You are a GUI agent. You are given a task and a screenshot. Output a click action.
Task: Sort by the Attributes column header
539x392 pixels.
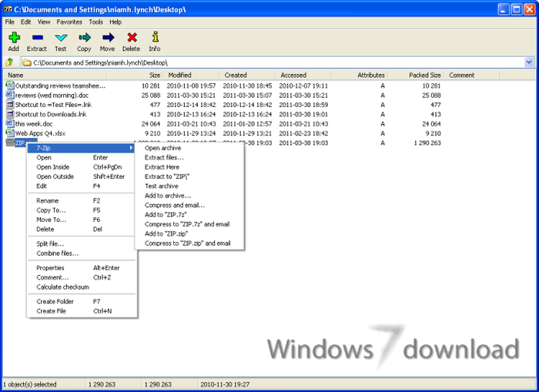point(360,75)
